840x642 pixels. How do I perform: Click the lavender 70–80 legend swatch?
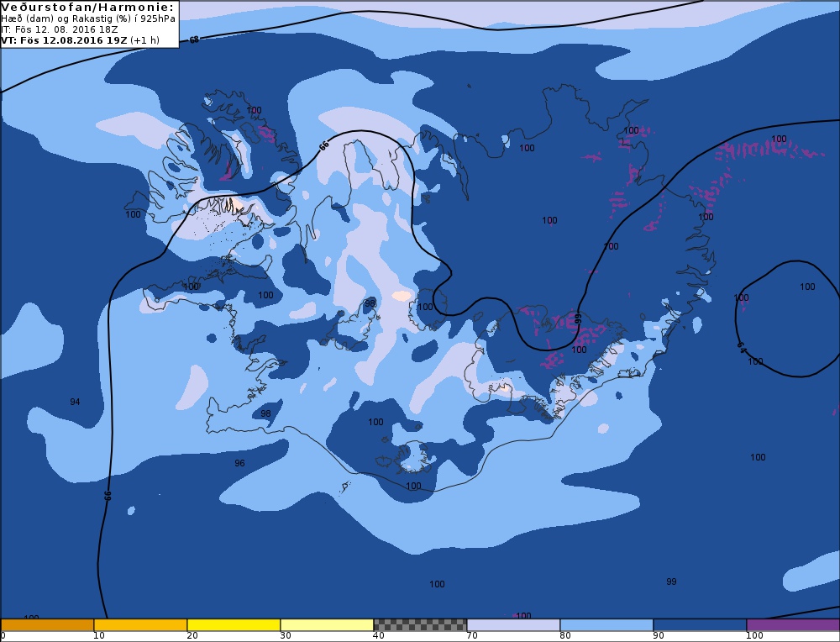pyautogui.click(x=513, y=625)
